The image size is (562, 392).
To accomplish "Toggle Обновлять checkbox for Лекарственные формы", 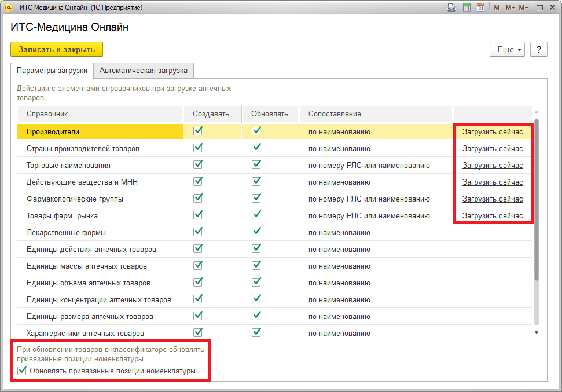I will click(256, 232).
